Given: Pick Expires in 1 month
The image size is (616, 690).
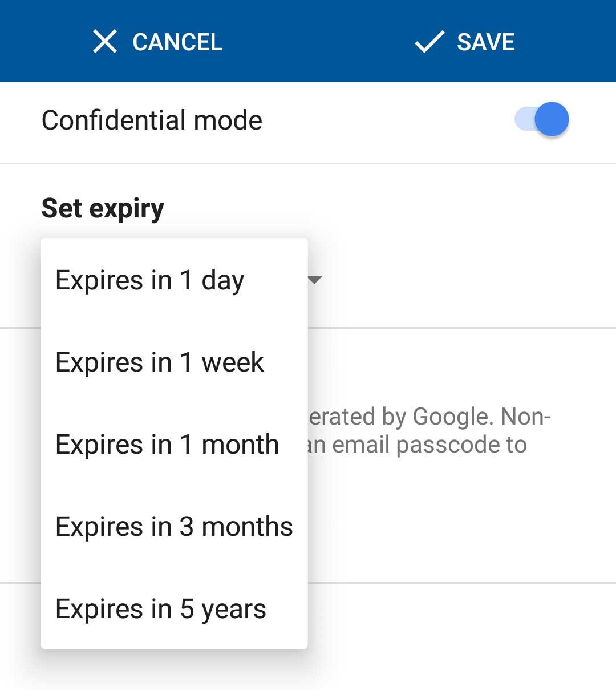Looking at the screenshot, I should point(167,445).
